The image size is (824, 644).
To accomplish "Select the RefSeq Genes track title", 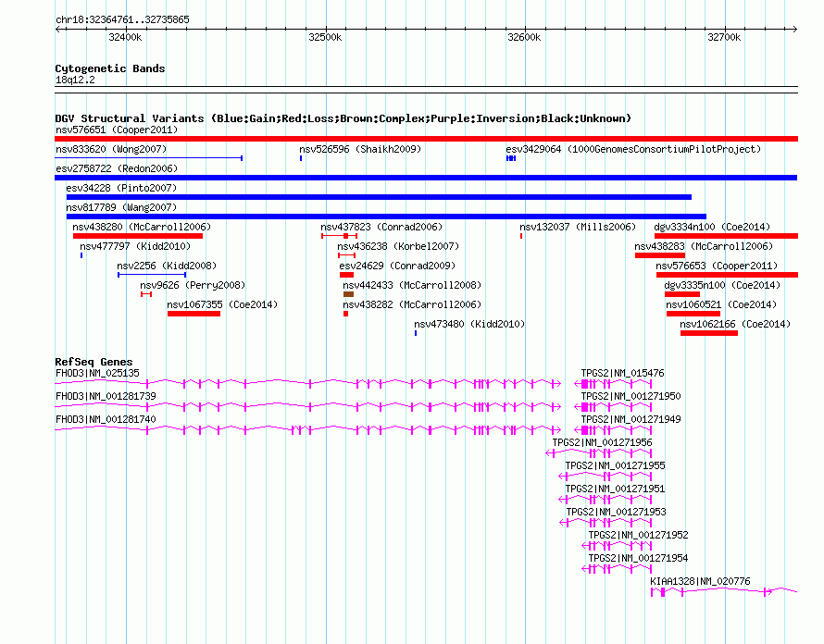I will (x=94, y=362).
